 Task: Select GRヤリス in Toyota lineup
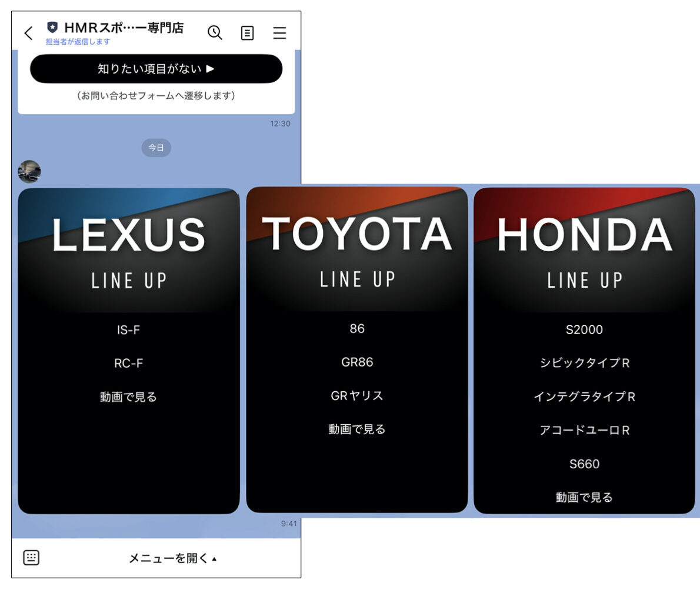click(x=357, y=395)
